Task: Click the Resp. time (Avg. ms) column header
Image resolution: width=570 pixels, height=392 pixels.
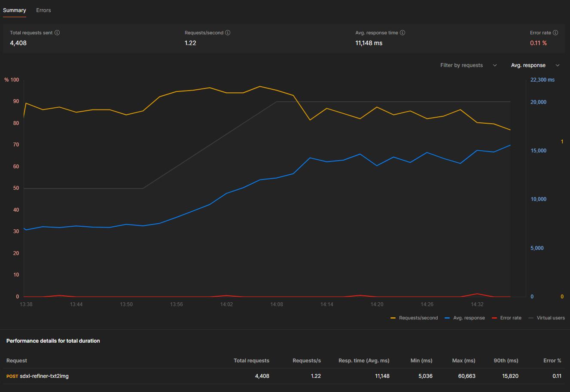Action: [x=364, y=361]
